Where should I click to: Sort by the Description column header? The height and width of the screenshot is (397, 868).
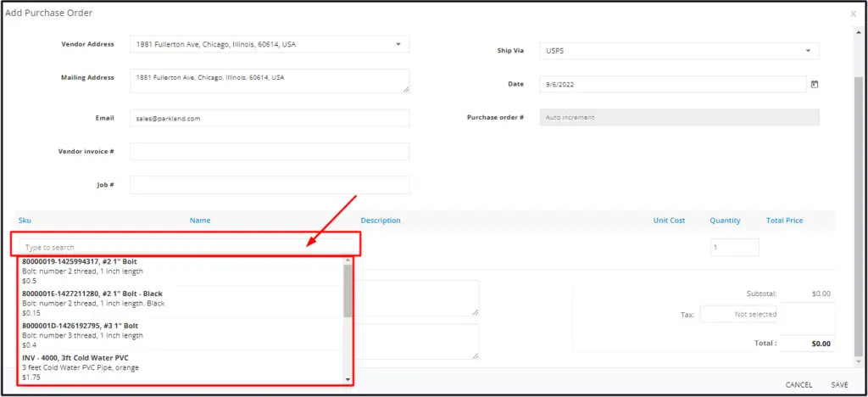tap(381, 221)
